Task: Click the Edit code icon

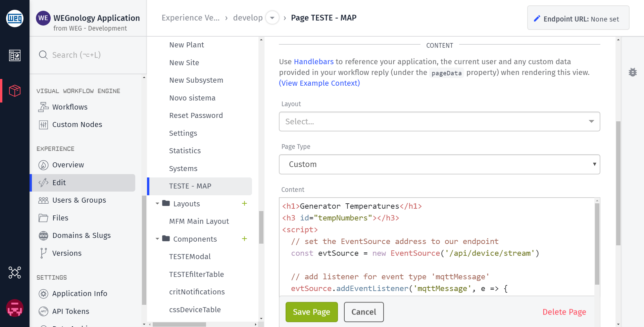Action: click(x=43, y=182)
